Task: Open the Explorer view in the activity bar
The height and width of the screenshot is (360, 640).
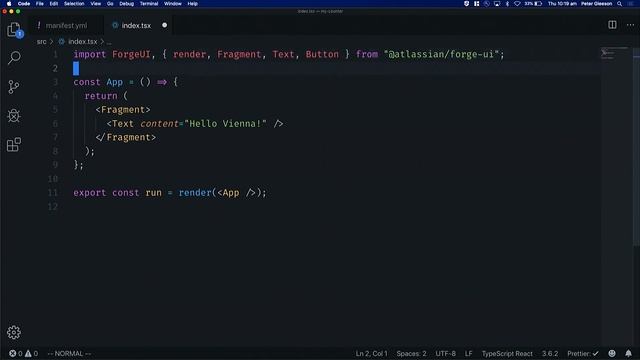Action: point(14,30)
